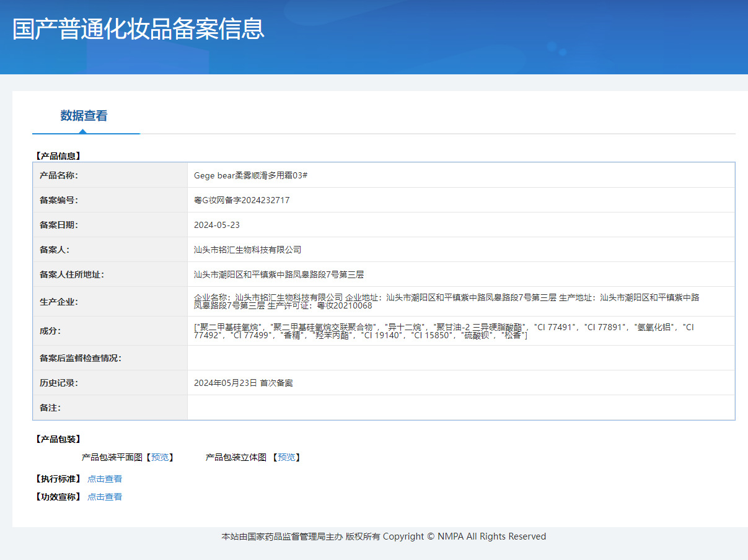Open 预览 for 产品包装平面图

[x=159, y=457]
